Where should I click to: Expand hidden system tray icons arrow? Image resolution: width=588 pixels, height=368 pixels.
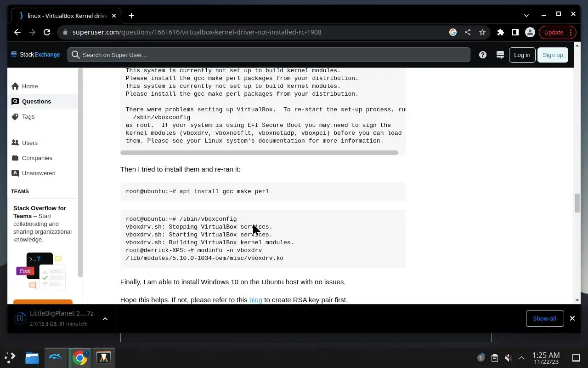click(521, 357)
